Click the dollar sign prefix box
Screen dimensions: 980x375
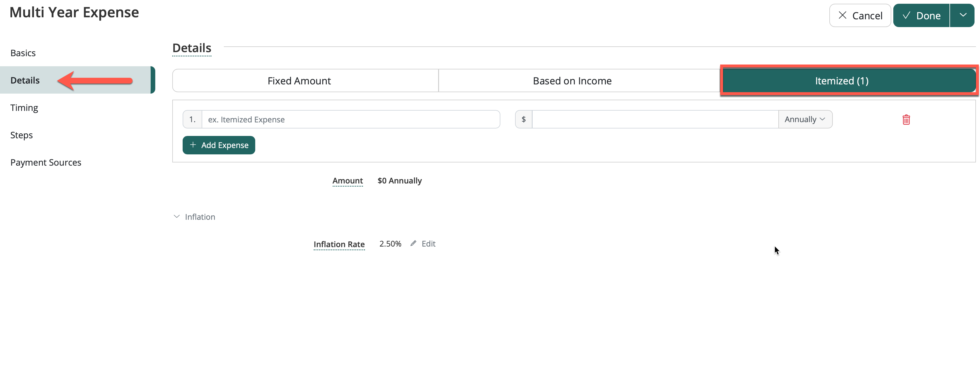point(523,120)
